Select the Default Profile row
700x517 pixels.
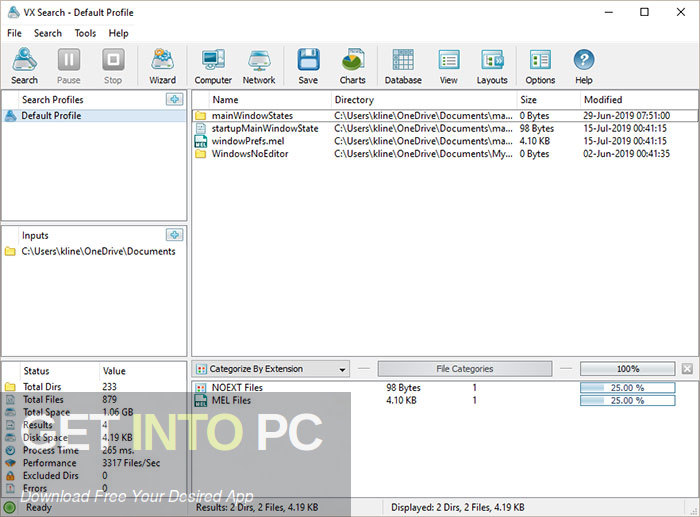[x=95, y=116]
